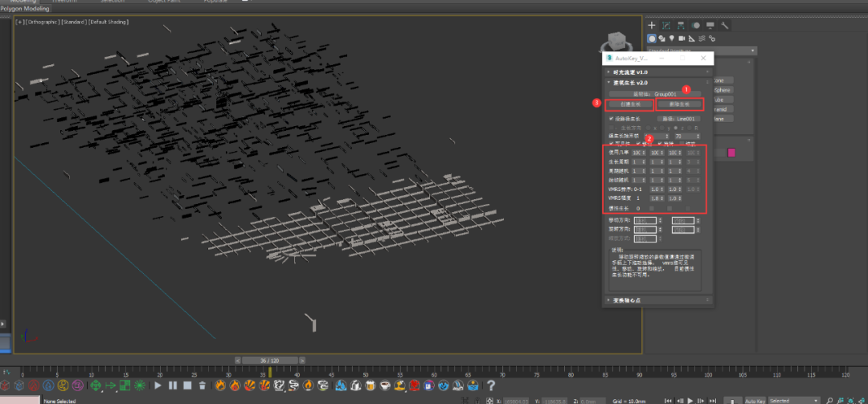This screenshot has height=404, width=868.
Task: Click the delete growth button below Group001
Action: pos(679,104)
